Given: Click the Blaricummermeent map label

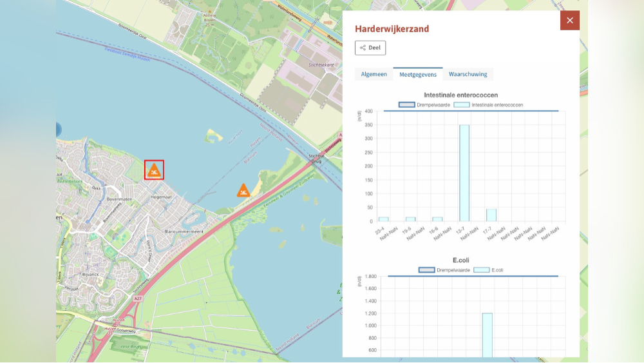Looking at the screenshot, I should coord(184,231).
